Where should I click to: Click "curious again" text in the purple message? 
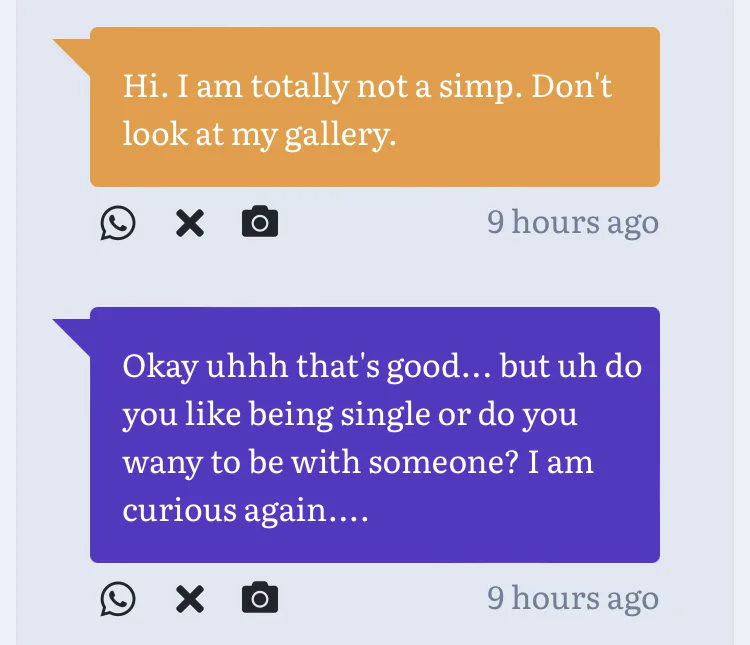244,511
